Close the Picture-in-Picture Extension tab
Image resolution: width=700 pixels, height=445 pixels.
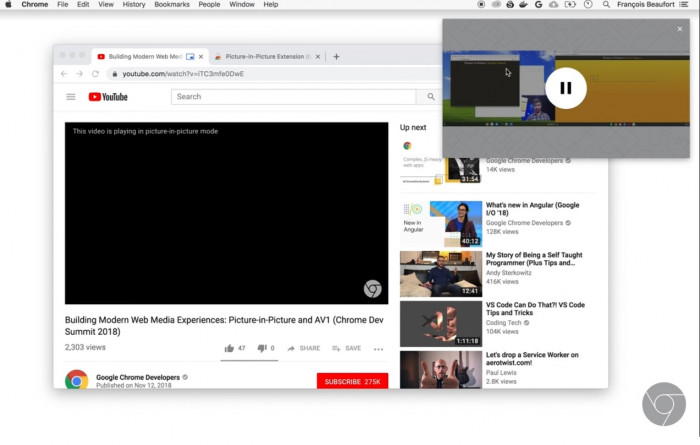(x=317, y=57)
